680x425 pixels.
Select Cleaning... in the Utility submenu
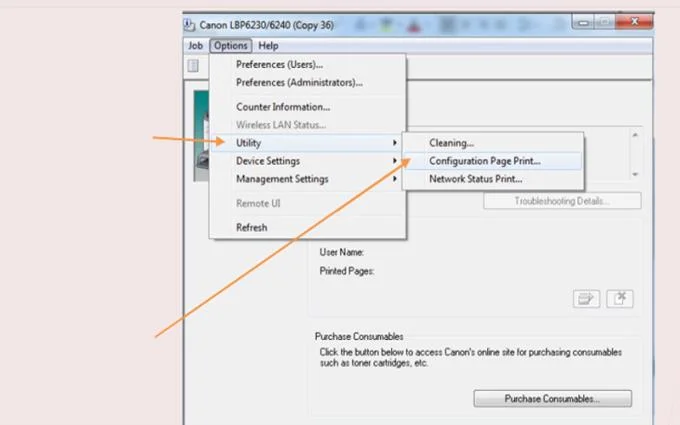(493, 143)
